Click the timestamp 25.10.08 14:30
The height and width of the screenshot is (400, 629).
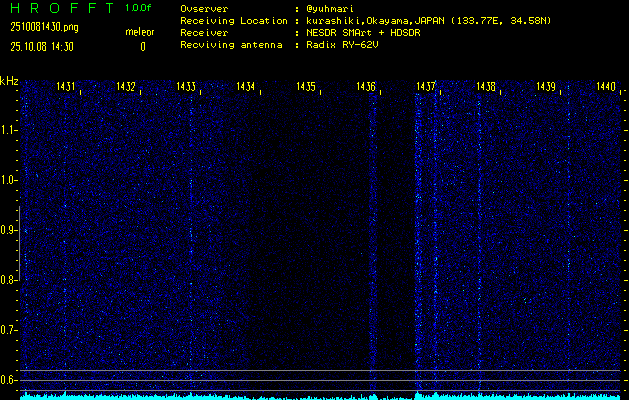pos(42,47)
